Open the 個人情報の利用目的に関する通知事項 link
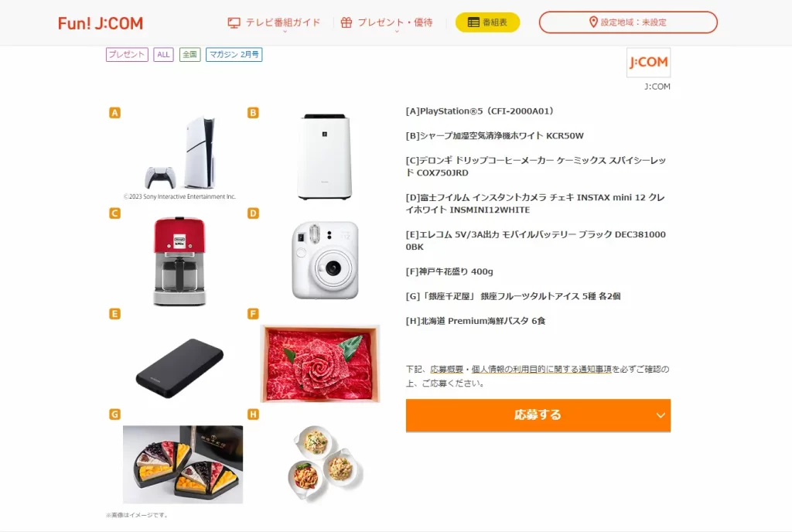The height and width of the screenshot is (532, 792). pyautogui.click(x=541, y=370)
